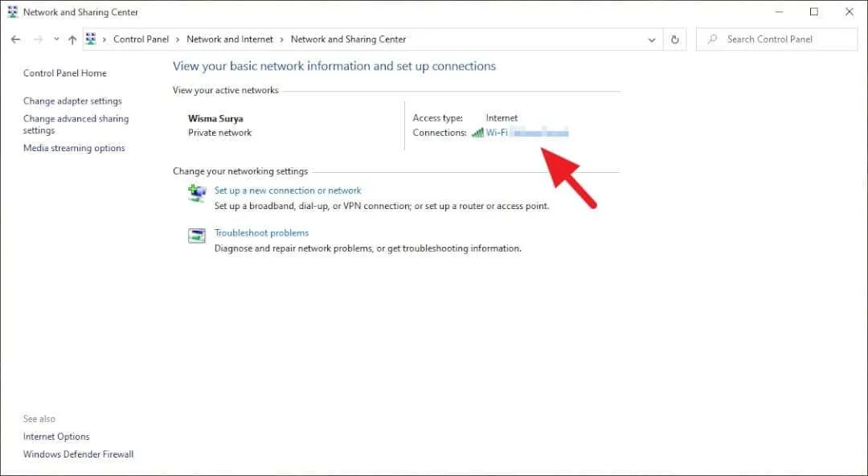Click the Access type Internet value
The image size is (868, 476).
point(502,118)
